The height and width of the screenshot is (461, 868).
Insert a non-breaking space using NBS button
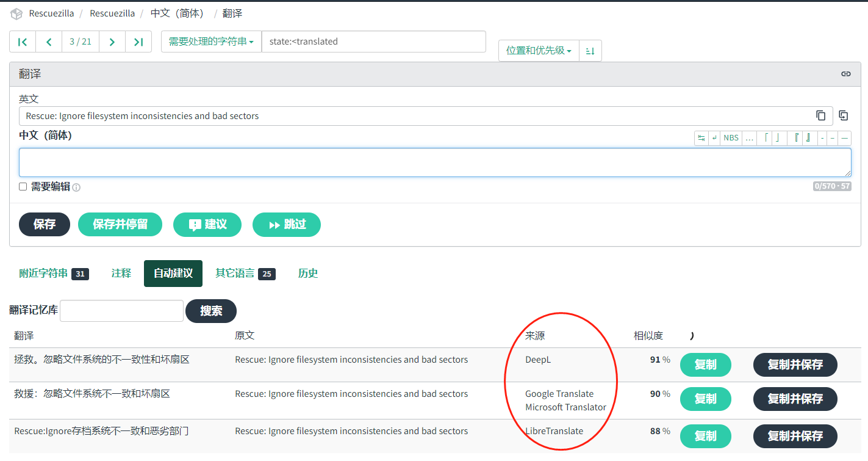(731, 137)
